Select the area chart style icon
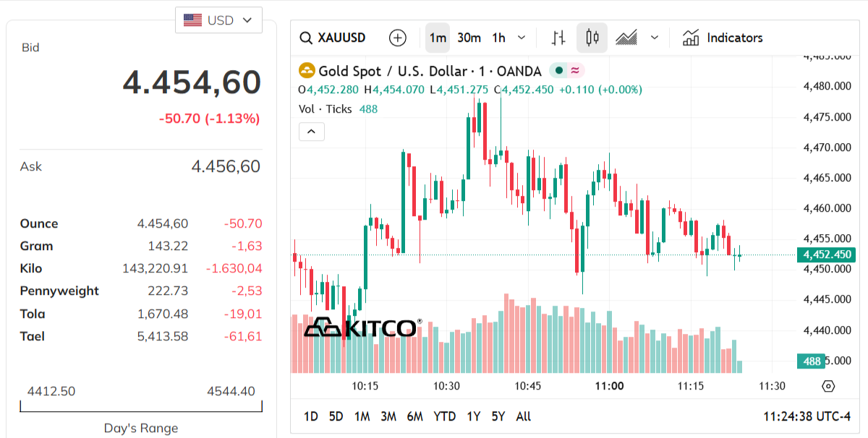Screen dimensions: 868x438 pos(628,37)
